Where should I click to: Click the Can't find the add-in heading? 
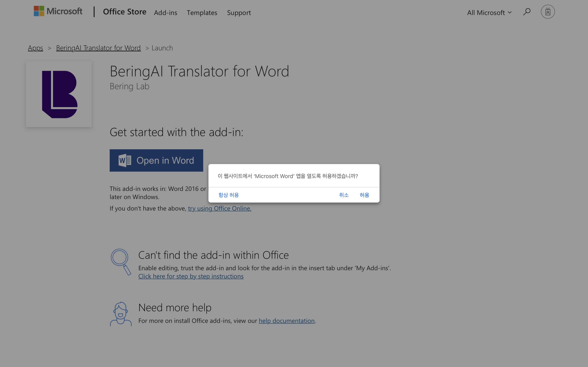pos(213,255)
